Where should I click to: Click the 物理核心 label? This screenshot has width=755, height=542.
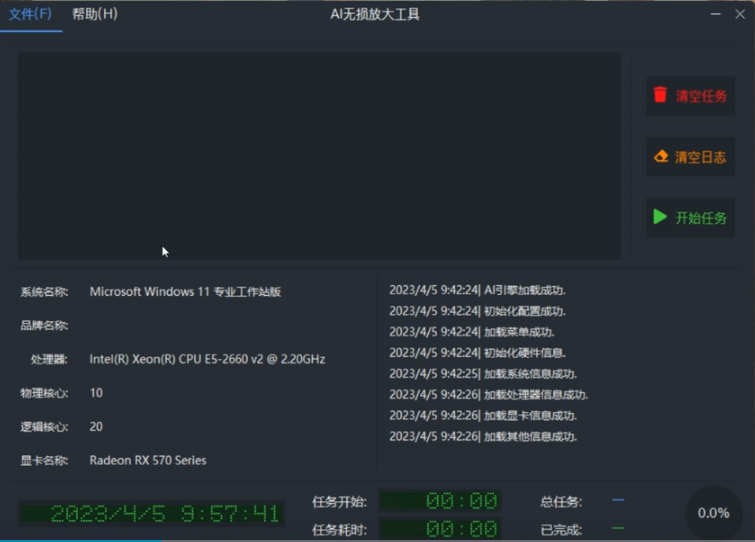44,393
